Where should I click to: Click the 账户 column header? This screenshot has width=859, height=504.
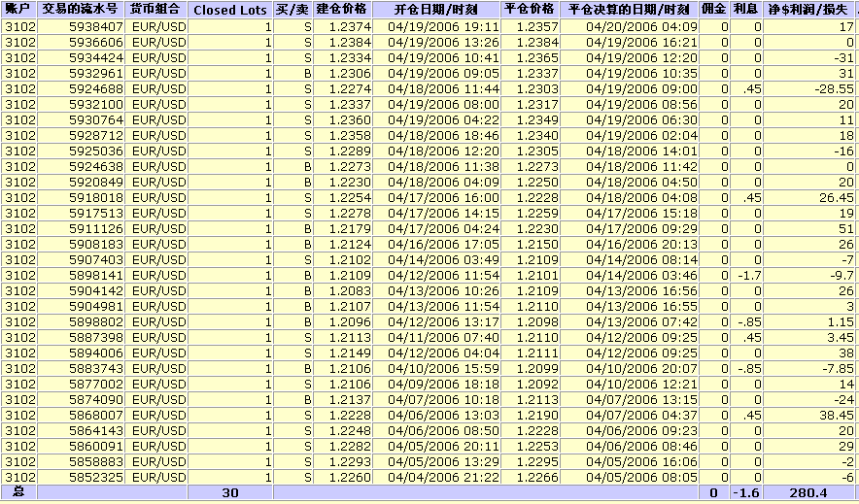18,9
